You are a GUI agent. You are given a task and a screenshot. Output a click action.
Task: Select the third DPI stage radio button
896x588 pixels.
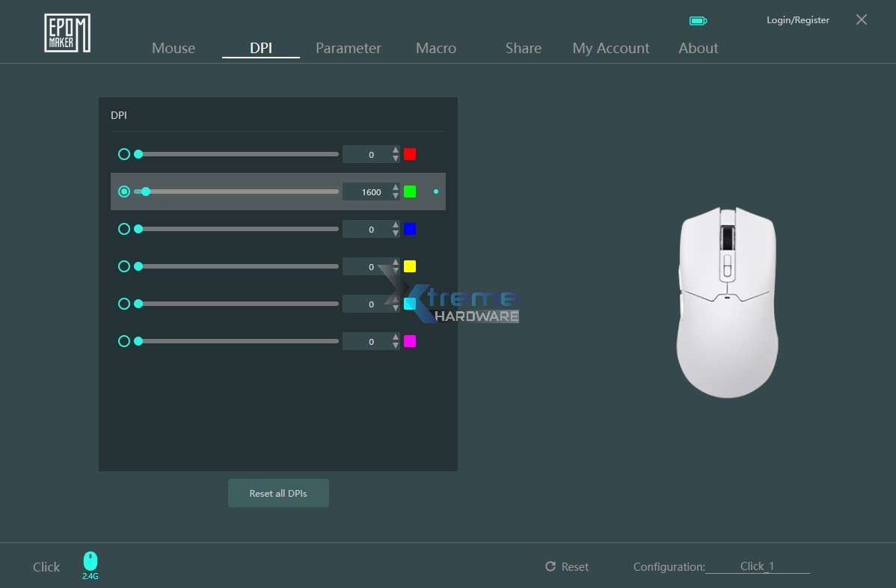(x=124, y=229)
